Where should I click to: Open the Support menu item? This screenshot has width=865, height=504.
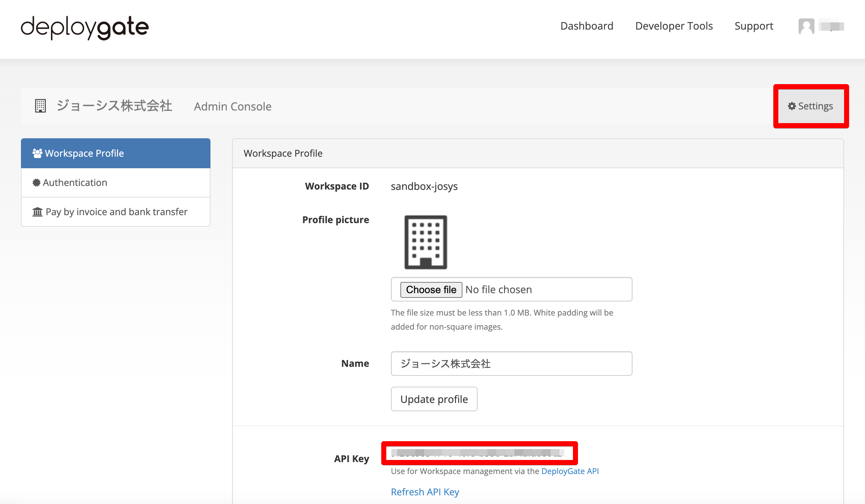(754, 26)
